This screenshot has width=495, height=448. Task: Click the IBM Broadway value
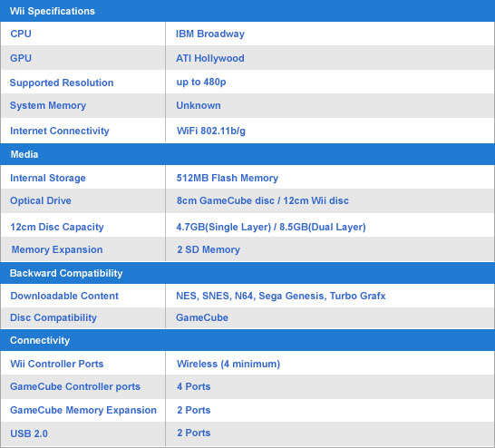click(x=210, y=34)
